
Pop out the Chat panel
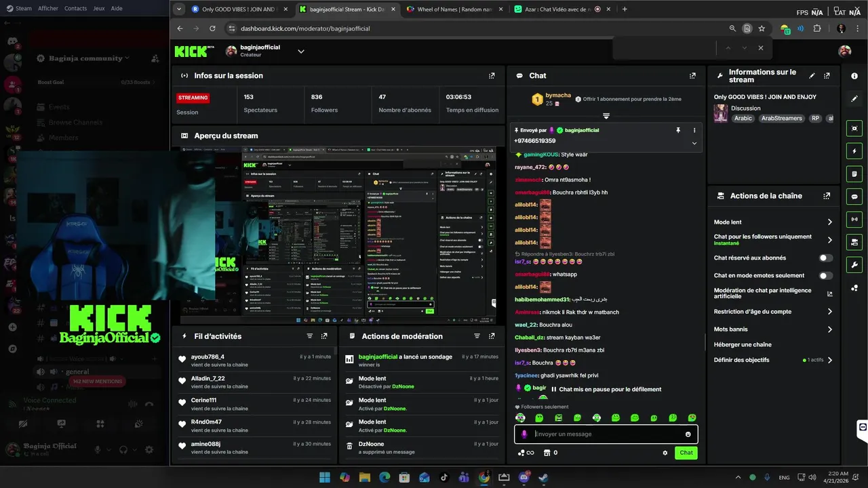[x=692, y=76]
